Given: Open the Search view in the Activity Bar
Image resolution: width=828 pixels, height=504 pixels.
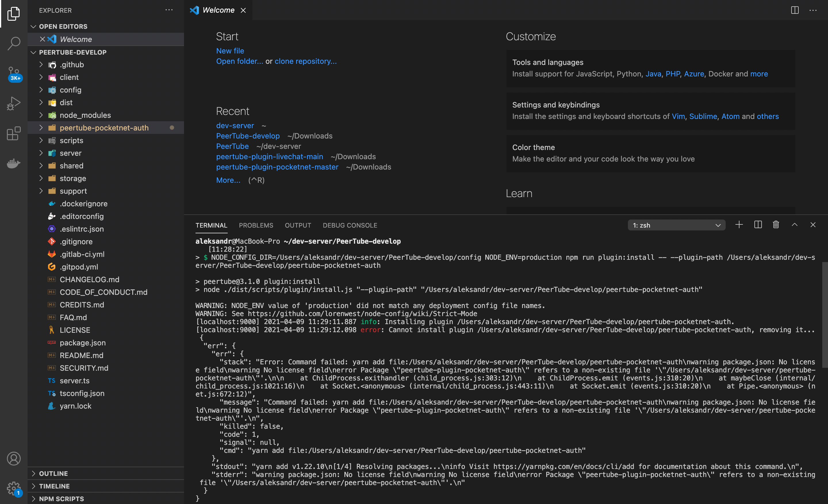Looking at the screenshot, I should (14, 43).
